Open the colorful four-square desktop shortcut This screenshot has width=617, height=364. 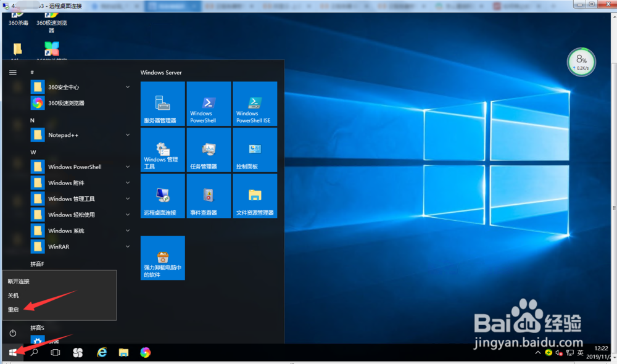coord(52,50)
